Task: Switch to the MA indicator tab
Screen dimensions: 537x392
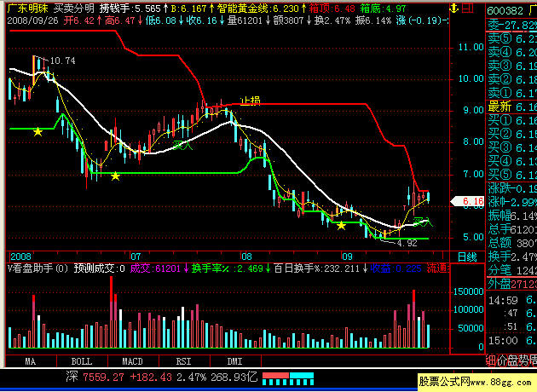Action: 31,361
